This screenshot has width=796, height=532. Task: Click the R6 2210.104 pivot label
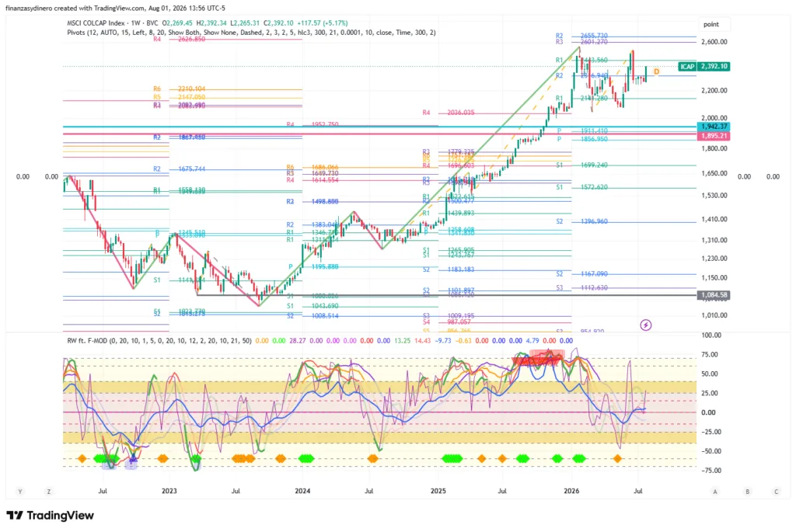180,89
